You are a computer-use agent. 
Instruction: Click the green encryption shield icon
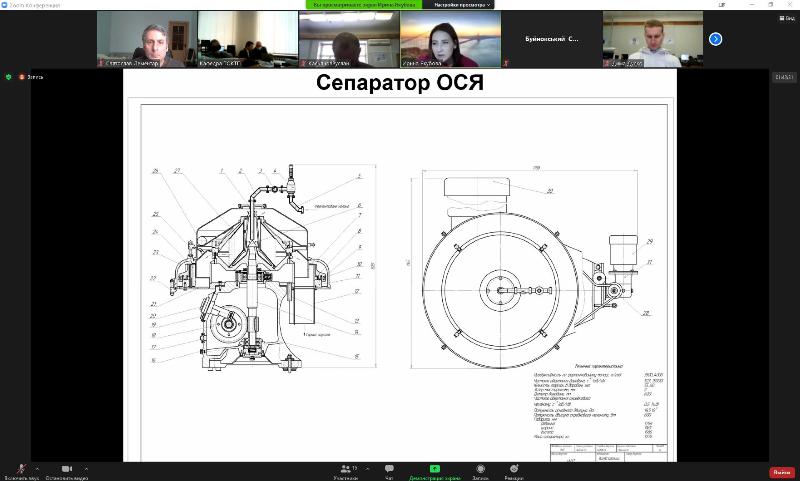click(x=8, y=77)
